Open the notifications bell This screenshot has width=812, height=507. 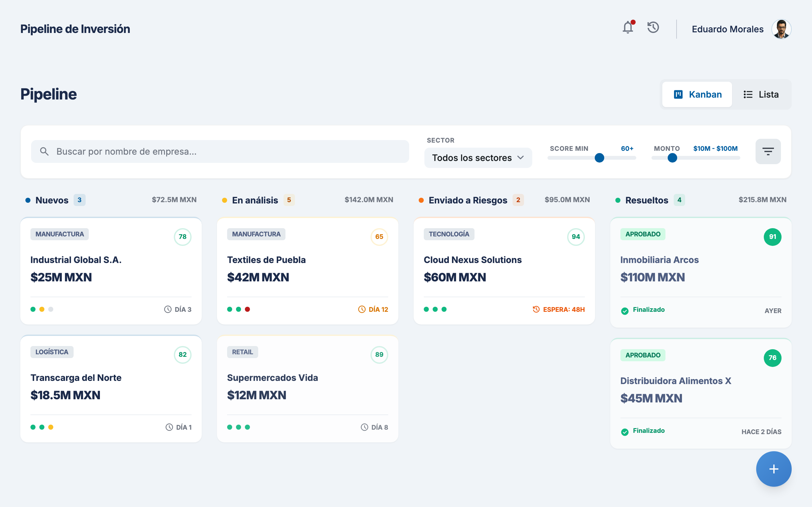coord(627,28)
